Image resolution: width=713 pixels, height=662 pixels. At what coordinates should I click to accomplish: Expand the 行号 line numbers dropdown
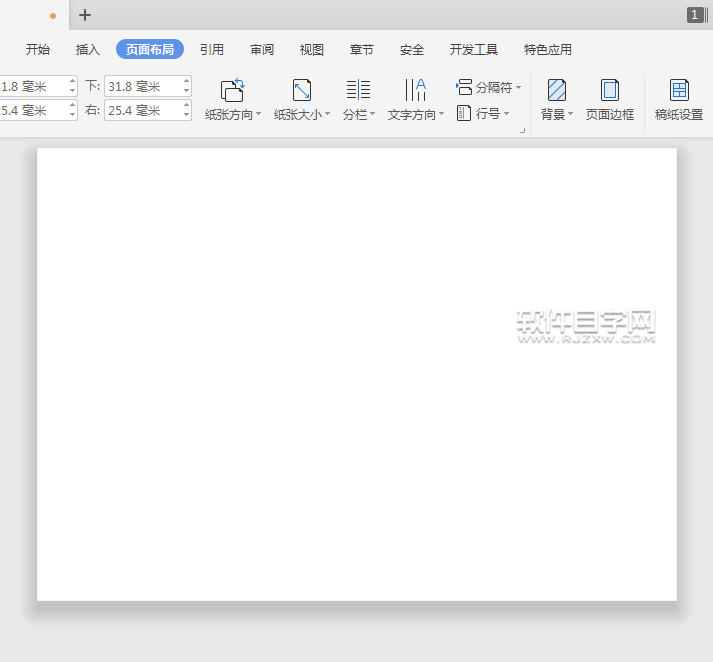pos(507,114)
